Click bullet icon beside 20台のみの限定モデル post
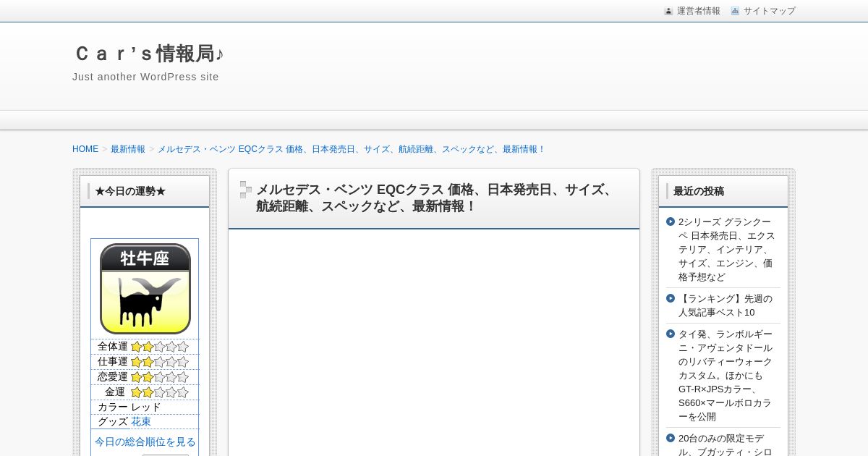This screenshot has height=456, width=868. (671, 438)
